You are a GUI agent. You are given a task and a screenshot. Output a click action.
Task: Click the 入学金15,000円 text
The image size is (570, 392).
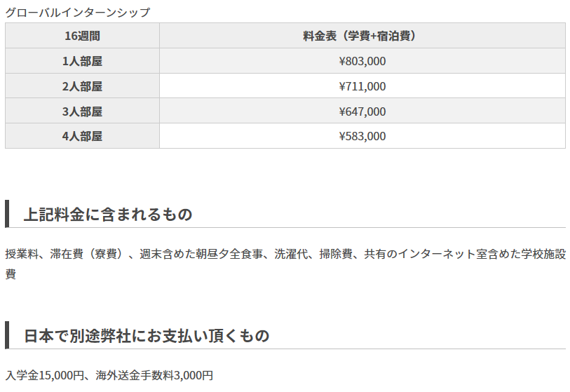(x=45, y=375)
